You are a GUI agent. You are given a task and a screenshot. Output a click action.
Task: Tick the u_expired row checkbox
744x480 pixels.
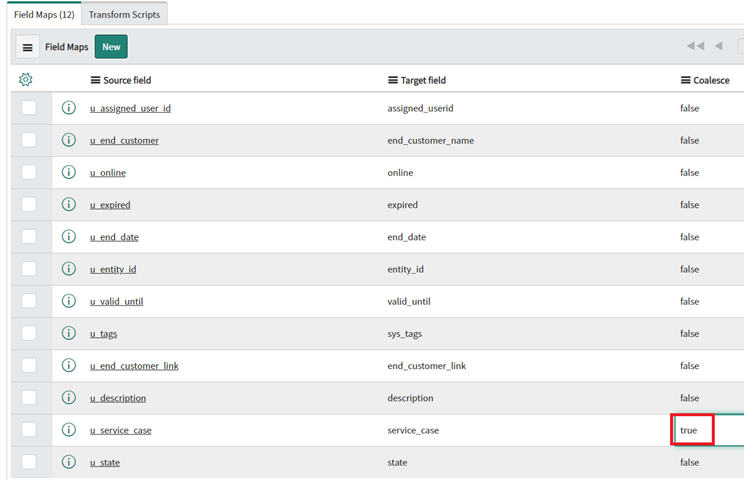(29, 204)
